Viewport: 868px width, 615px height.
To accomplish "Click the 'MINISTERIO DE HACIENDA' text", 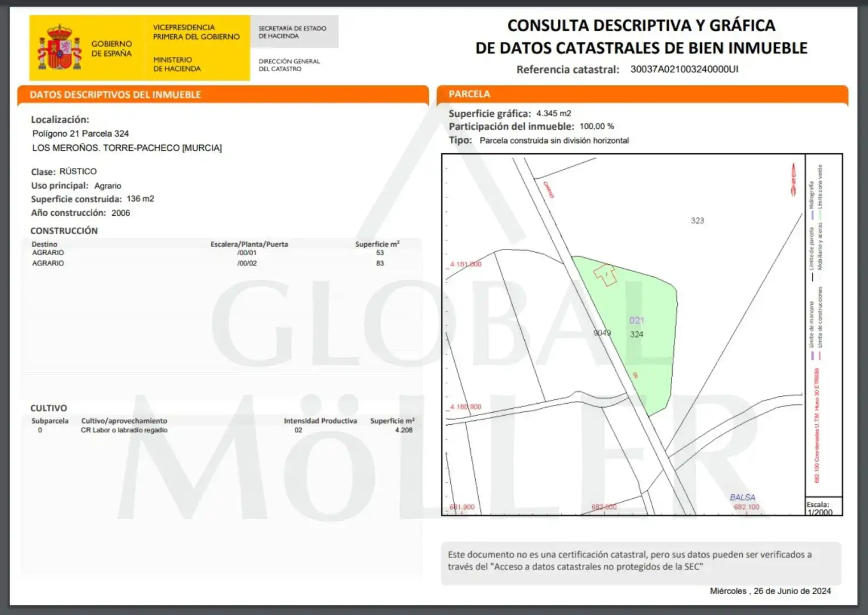I will point(177,64).
